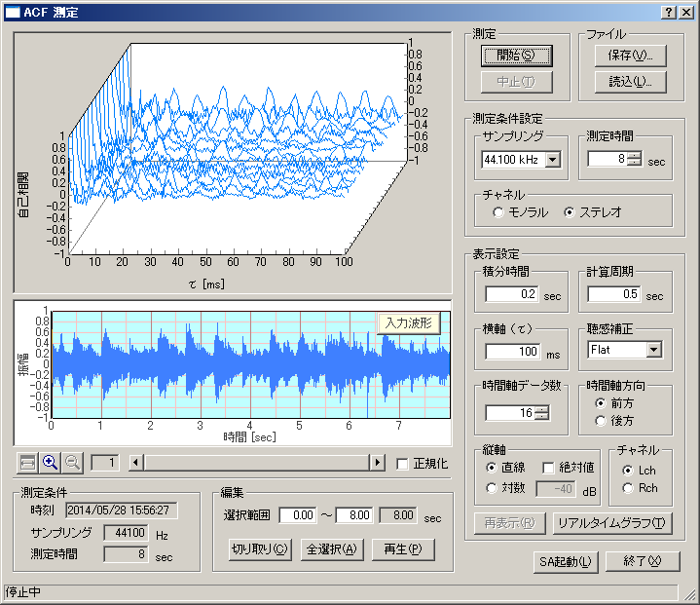
Task: Click the 計算周期 field showing 0.5
Action: pos(614,294)
